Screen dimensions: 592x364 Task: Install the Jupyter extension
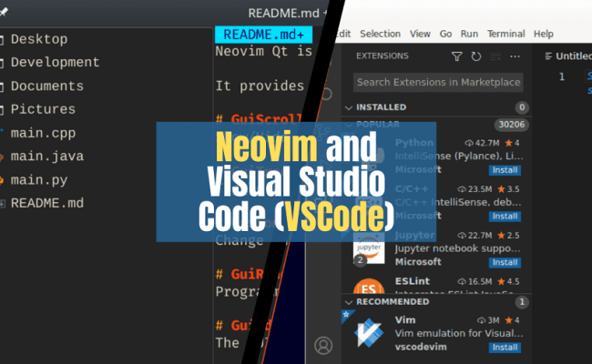505,262
